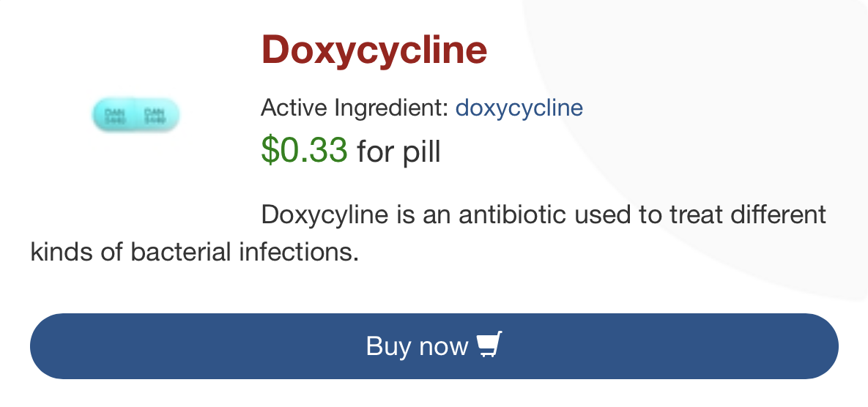Click the product description paragraph

pos(429,234)
